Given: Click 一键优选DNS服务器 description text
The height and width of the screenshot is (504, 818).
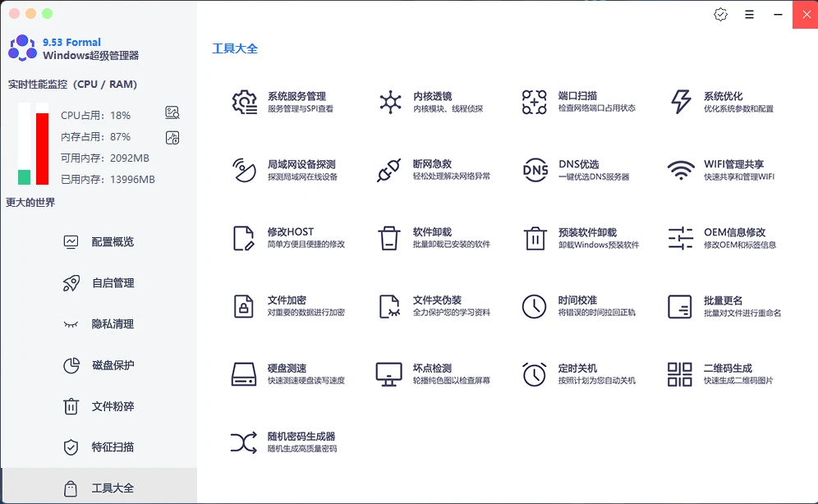Looking at the screenshot, I should point(594,176).
